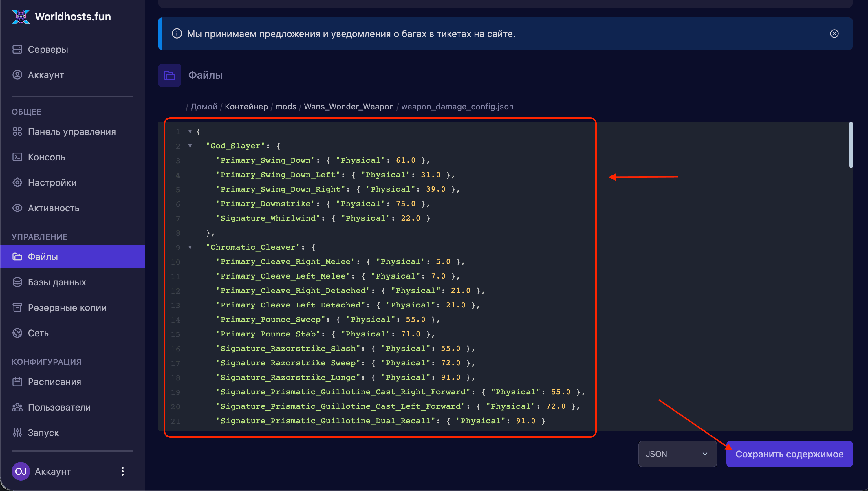Image resolution: width=868 pixels, height=491 pixels.
Task: Click the editor vertical scrollbar thumb
Action: click(x=851, y=145)
